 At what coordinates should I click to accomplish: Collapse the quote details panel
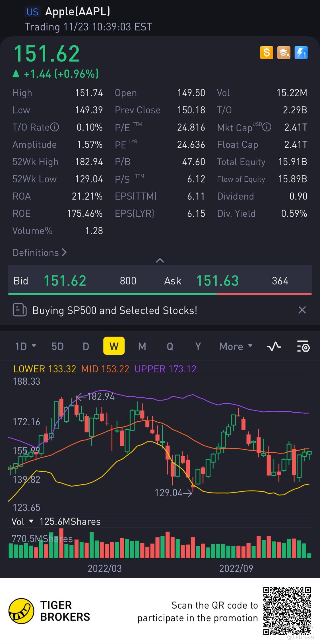pos(160,260)
